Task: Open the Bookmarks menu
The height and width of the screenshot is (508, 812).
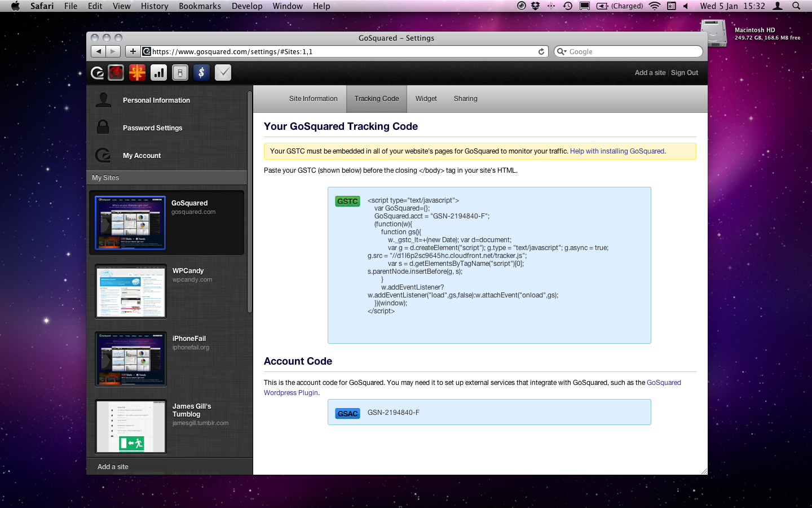Action: (200, 6)
